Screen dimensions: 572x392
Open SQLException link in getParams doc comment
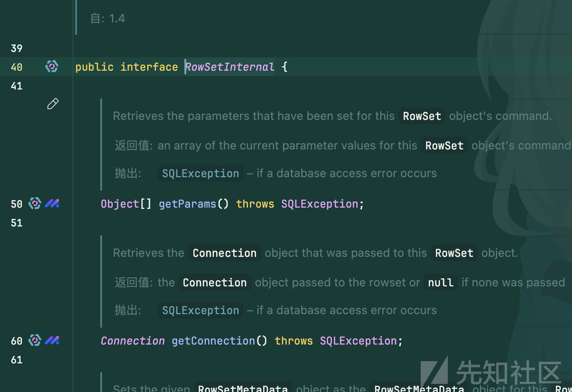click(x=201, y=174)
